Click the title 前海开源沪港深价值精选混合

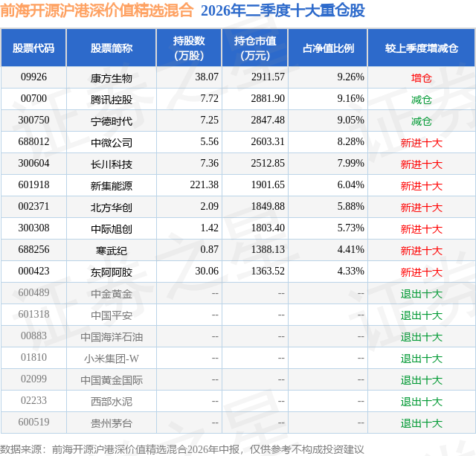pyautogui.click(x=97, y=11)
